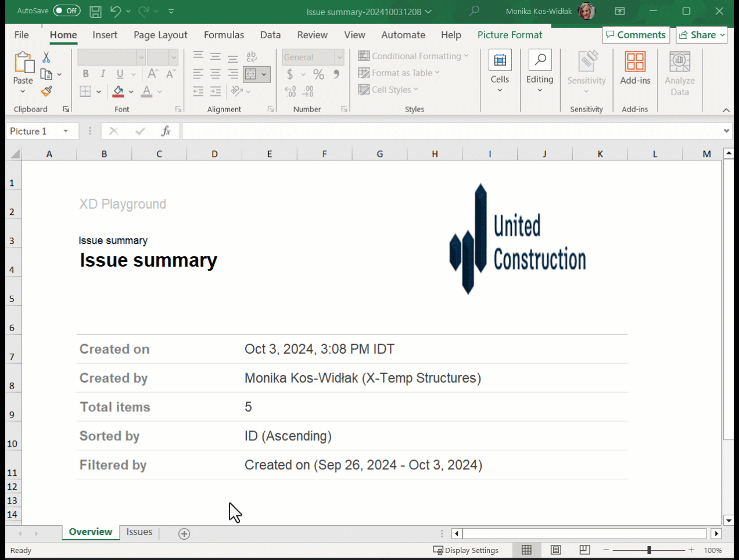Open the Comments pane button
The width and height of the screenshot is (739, 560).
[636, 35]
